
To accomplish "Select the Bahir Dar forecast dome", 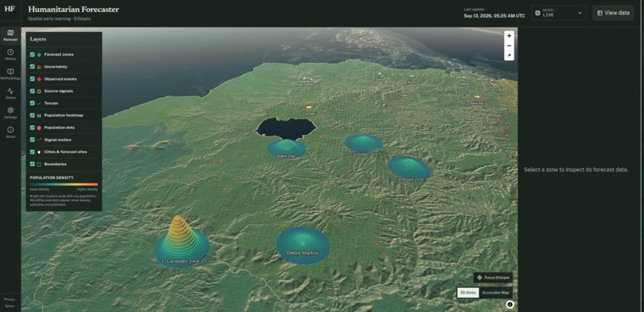I will 286,148.
